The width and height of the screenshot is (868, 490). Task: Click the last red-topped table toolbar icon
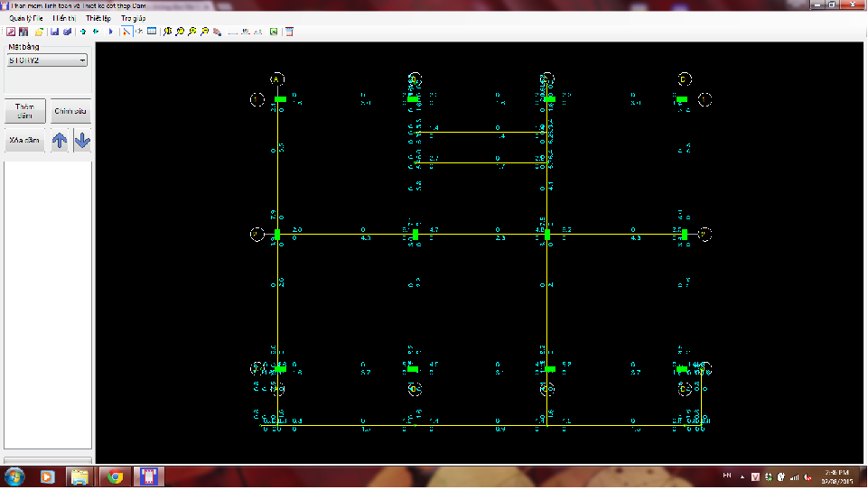click(289, 32)
